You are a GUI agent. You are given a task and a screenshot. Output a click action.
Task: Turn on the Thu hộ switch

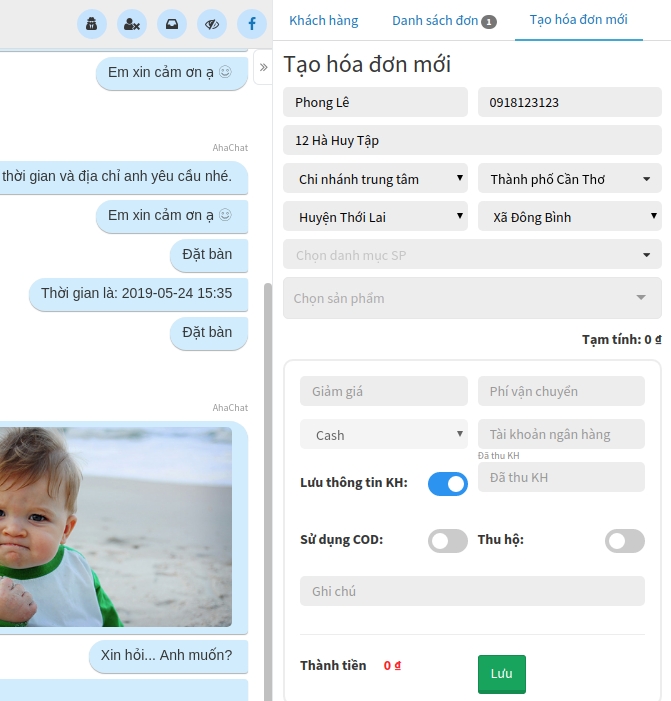pos(624,541)
